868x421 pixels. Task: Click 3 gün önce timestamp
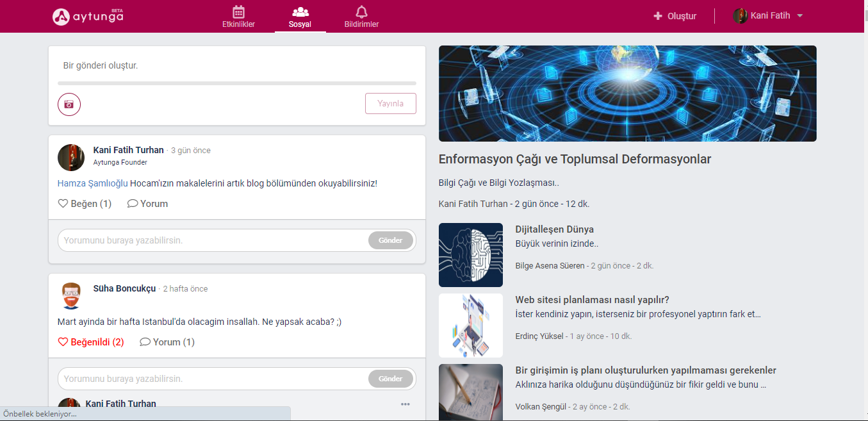(191, 151)
